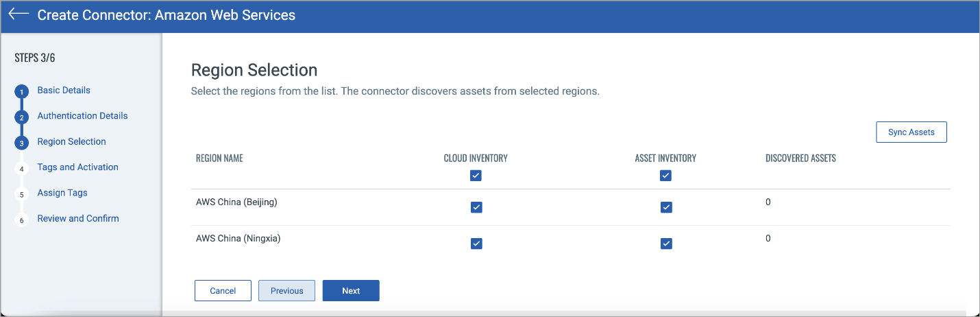The height and width of the screenshot is (317, 980).
Task: Uncheck Asset Inventory for AWS China (Ningxia)
Action: click(666, 244)
